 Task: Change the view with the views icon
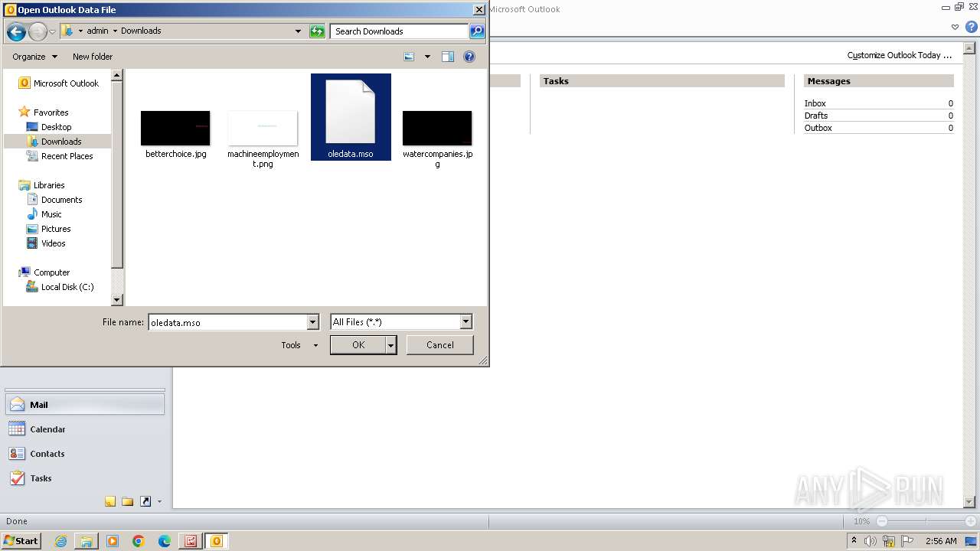409,57
